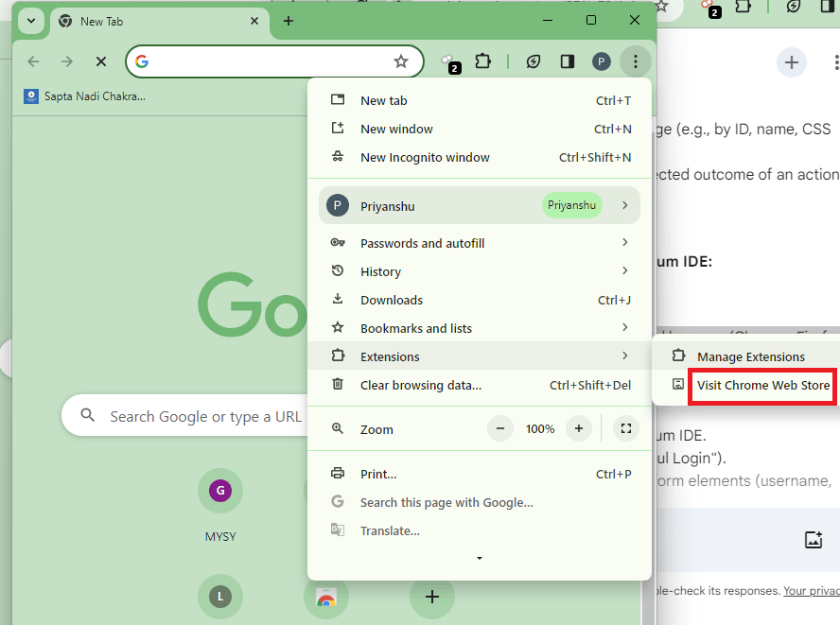Open the tab search dropdown arrow
840x625 pixels.
[31, 22]
